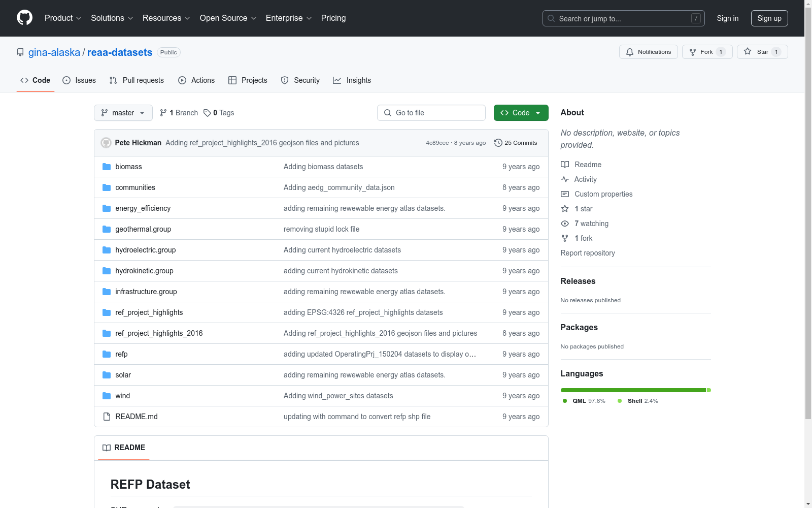
Task: Open commit 'Adding wind_power_sites datasets'
Action: 339,396
